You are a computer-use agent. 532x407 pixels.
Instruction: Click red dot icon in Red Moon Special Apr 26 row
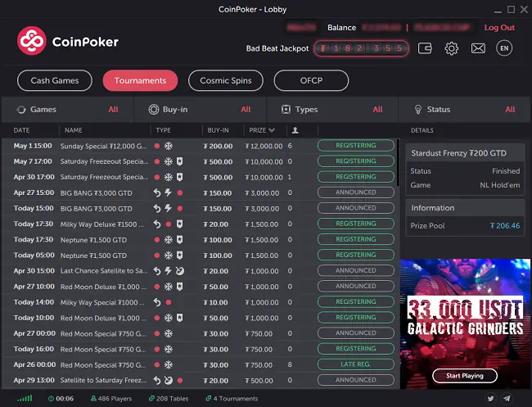pyautogui.click(x=157, y=365)
